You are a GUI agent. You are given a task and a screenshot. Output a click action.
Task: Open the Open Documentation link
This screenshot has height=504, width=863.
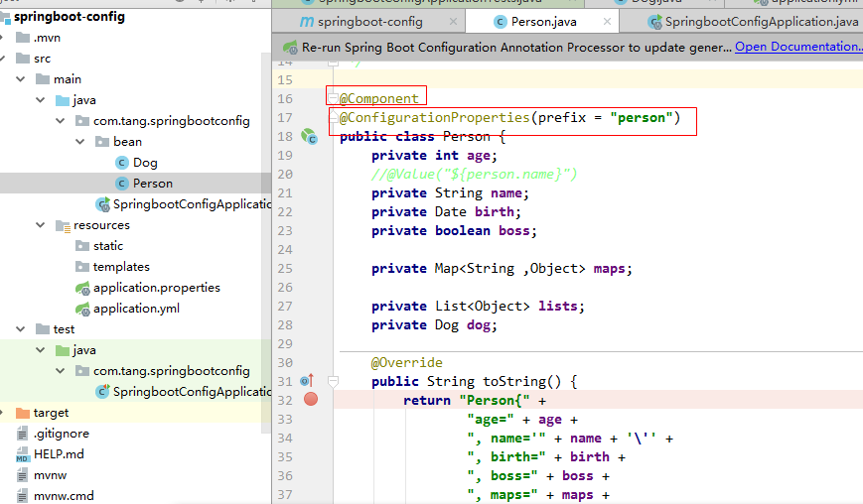(x=798, y=47)
